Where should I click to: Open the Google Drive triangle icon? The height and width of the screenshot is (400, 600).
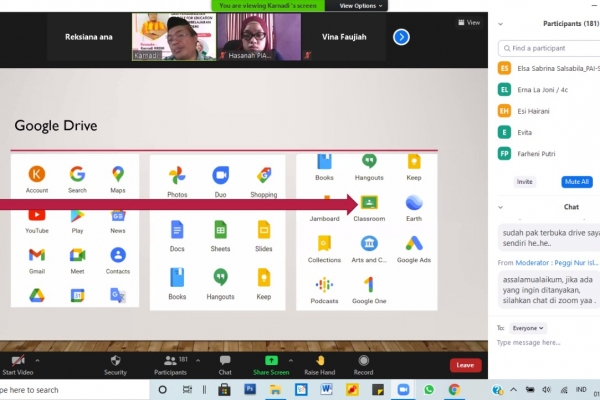click(x=37, y=296)
